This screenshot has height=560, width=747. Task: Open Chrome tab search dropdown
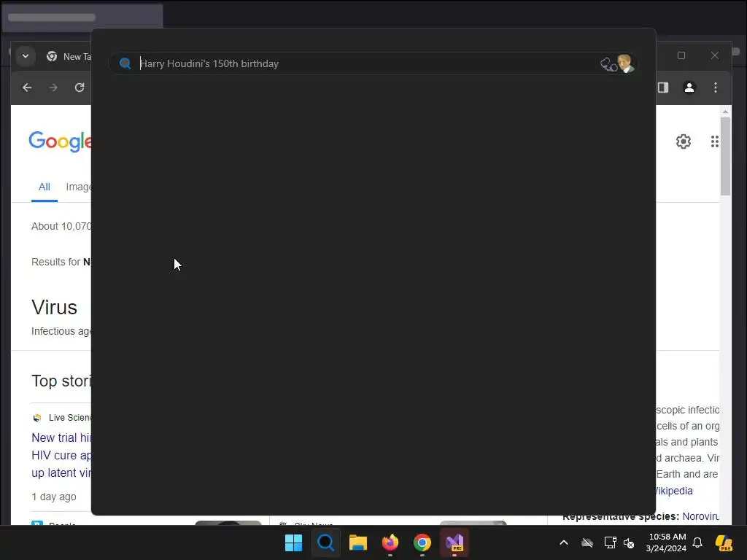pos(26,56)
